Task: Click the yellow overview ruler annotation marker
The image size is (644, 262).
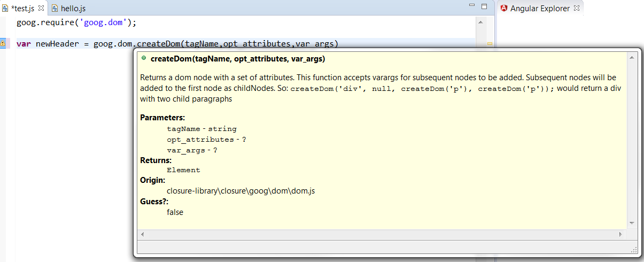Action: point(490,44)
